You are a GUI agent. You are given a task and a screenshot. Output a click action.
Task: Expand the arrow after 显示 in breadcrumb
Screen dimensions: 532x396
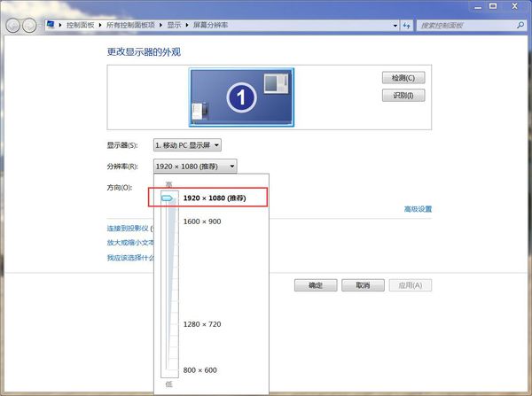coord(187,25)
